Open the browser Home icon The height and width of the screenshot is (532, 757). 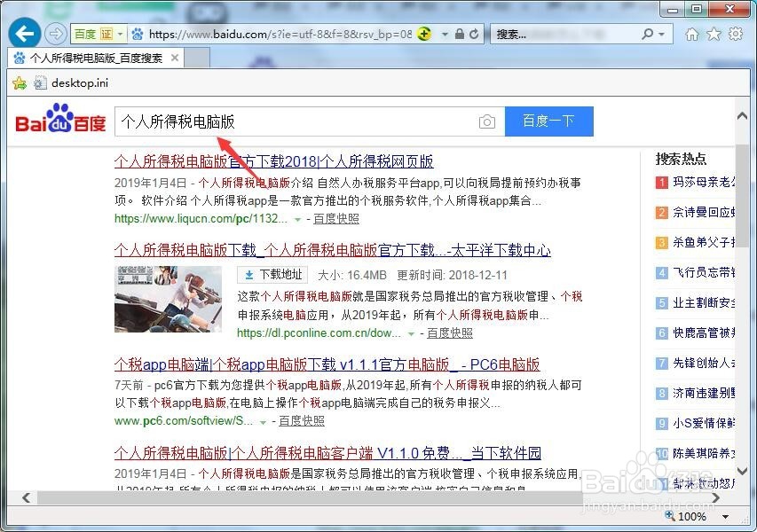tap(692, 34)
